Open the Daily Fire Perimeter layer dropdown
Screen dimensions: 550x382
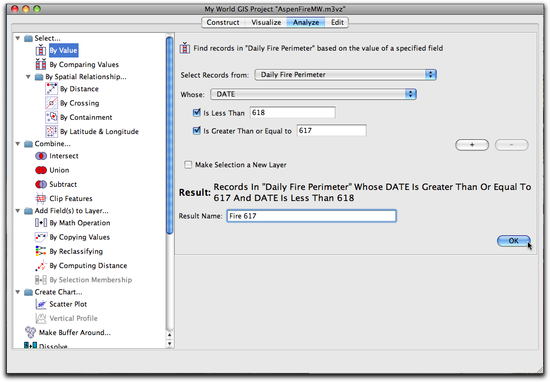(x=346, y=75)
